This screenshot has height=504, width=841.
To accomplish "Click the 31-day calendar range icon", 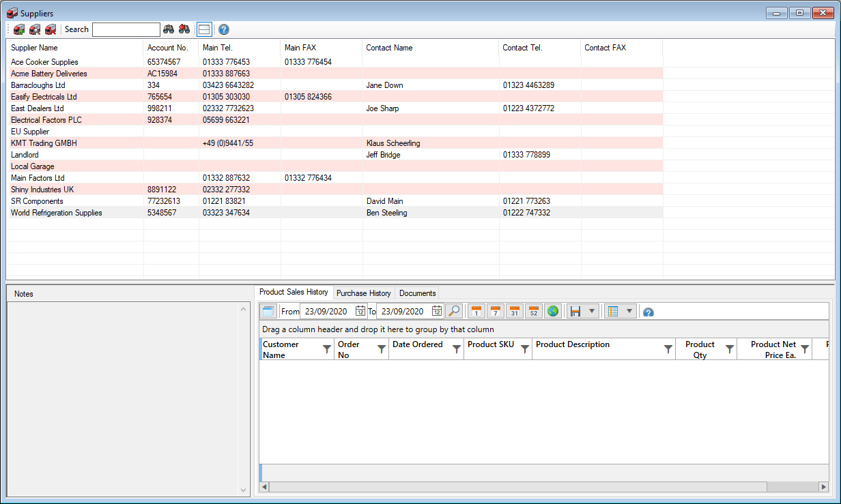I will coord(515,312).
